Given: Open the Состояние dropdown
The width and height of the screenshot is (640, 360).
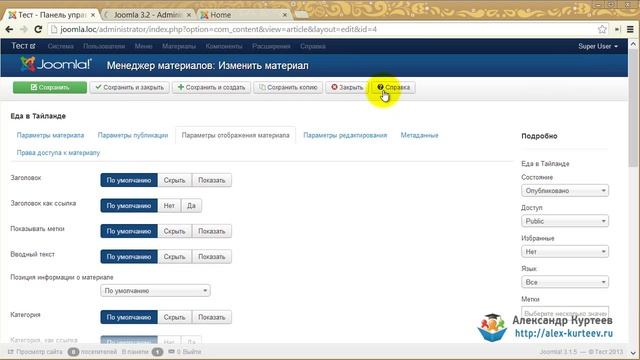Looking at the screenshot, I should [x=565, y=191].
